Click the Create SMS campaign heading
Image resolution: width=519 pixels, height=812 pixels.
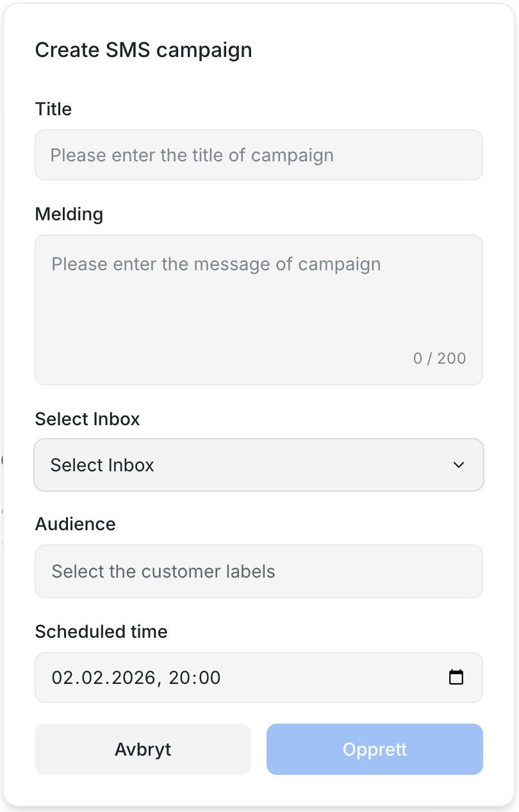[x=143, y=50]
